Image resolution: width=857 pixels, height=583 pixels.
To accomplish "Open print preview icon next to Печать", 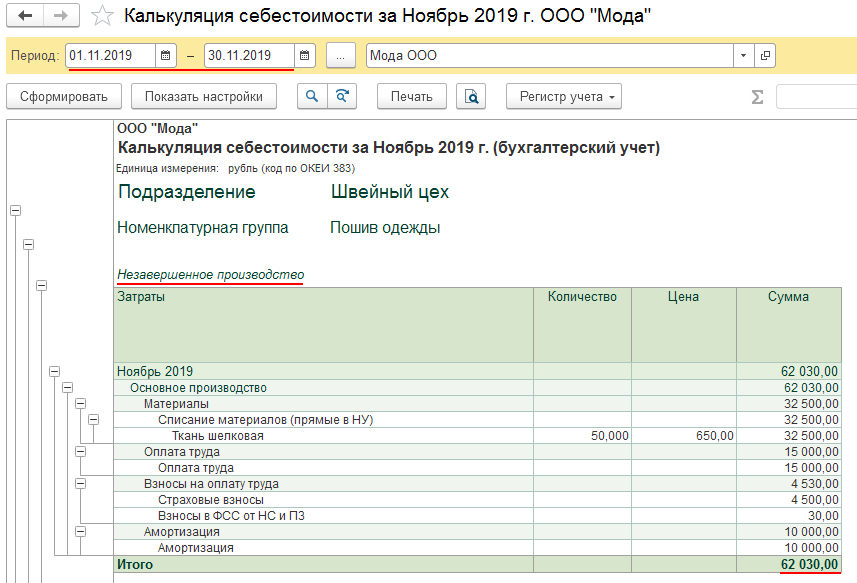I will (x=471, y=97).
